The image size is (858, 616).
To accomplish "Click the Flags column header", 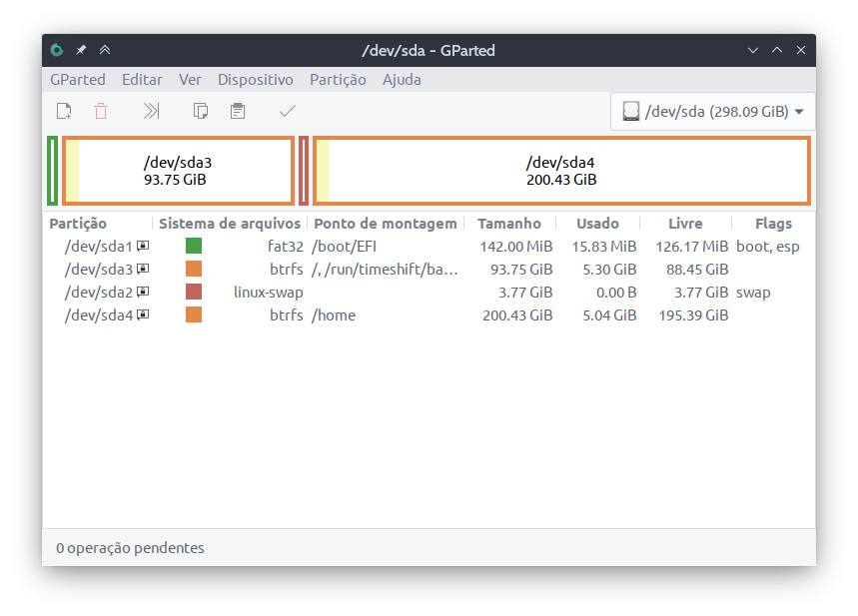I will click(x=773, y=224).
